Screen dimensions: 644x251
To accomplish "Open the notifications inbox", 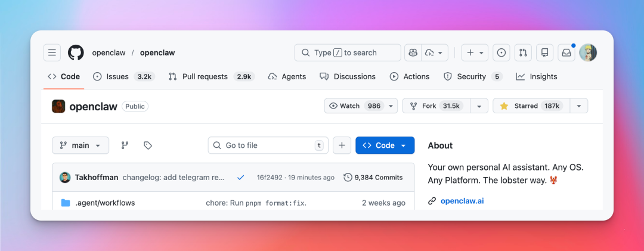I will point(566,52).
